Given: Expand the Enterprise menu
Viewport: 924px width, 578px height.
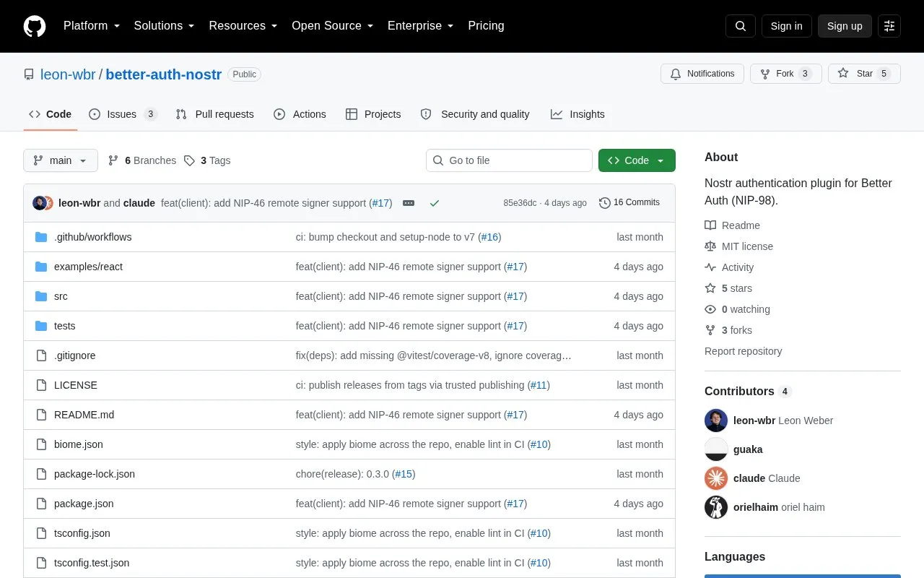Looking at the screenshot, I should pos(421,26).
